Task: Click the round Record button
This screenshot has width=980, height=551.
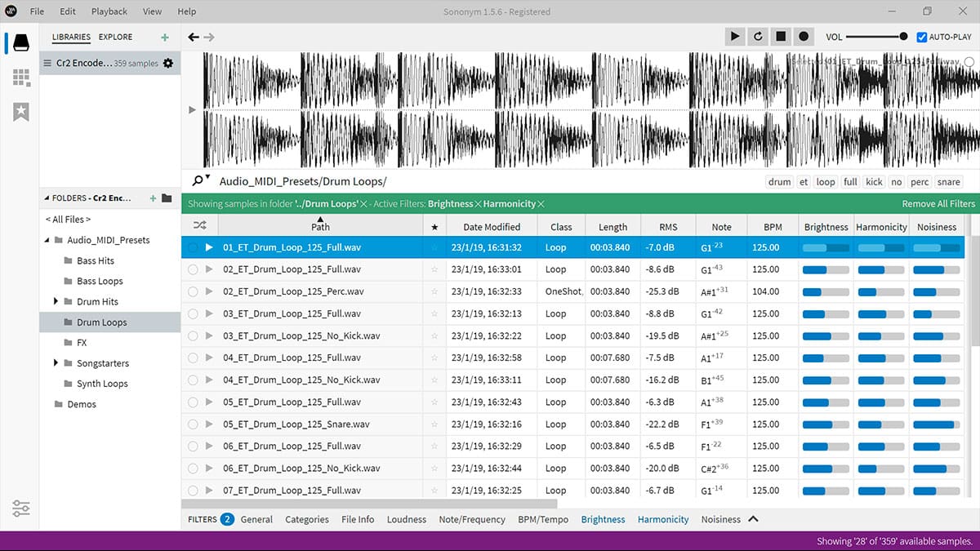Action: click(804, 37)
